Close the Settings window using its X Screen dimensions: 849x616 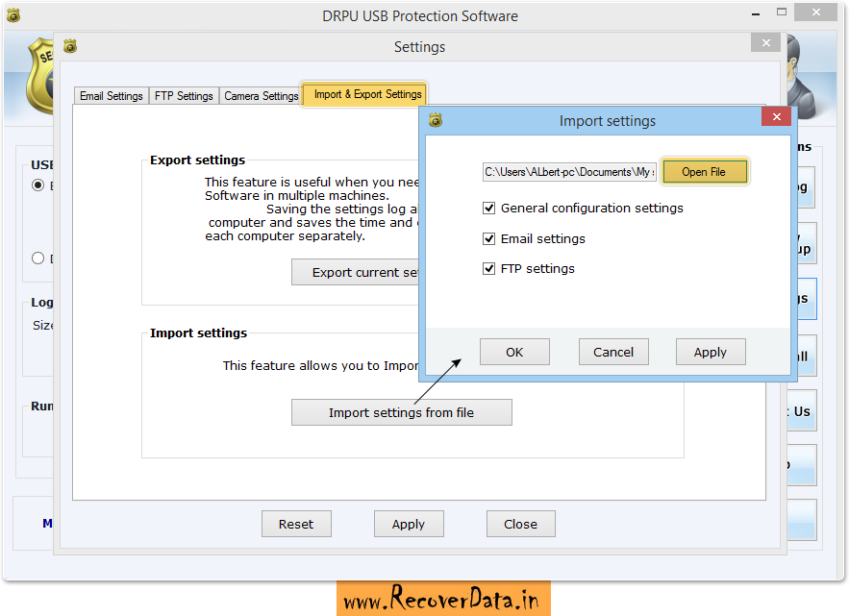tap(765, 42)
